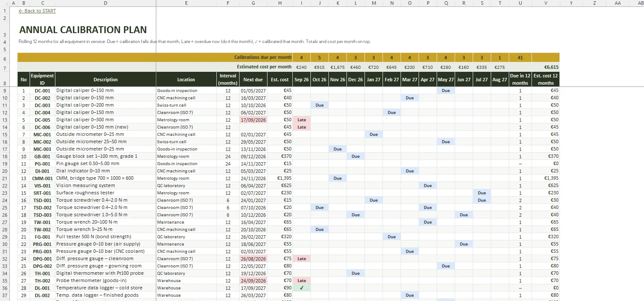Select column V header

pyautogui.click(x=546, y=3)
